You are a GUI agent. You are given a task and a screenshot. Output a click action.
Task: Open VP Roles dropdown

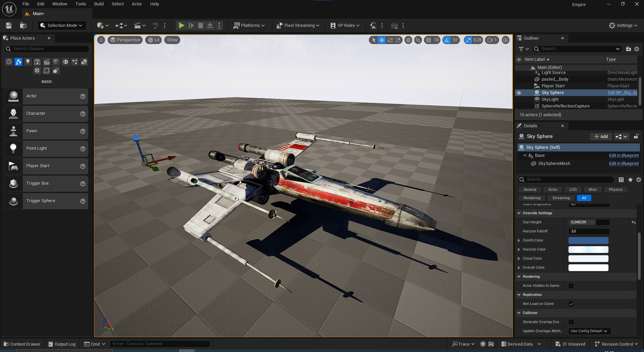345,26
